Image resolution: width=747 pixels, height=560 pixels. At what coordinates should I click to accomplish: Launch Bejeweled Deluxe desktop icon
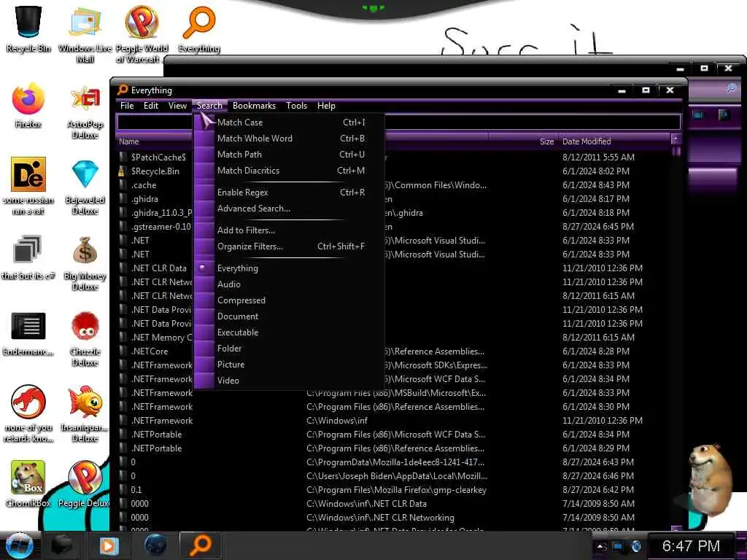click(x=85, y=187)
